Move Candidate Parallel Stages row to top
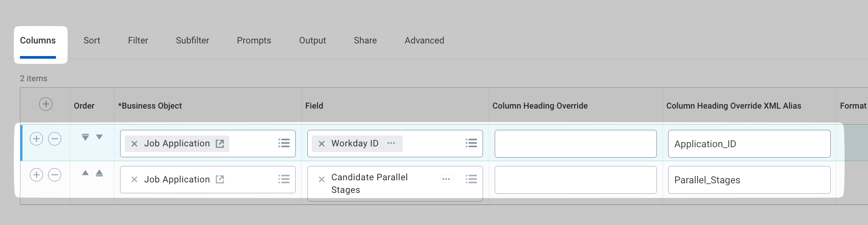 (99, 173)
